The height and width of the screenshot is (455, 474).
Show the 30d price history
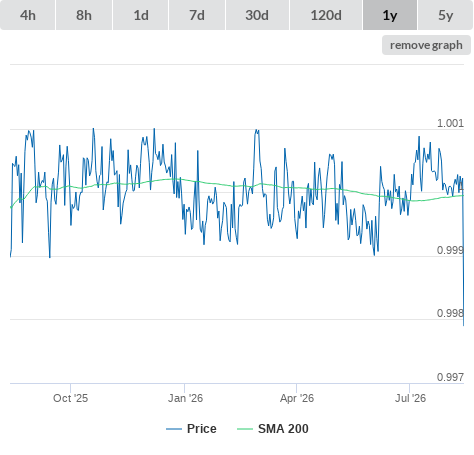[257, 15]
